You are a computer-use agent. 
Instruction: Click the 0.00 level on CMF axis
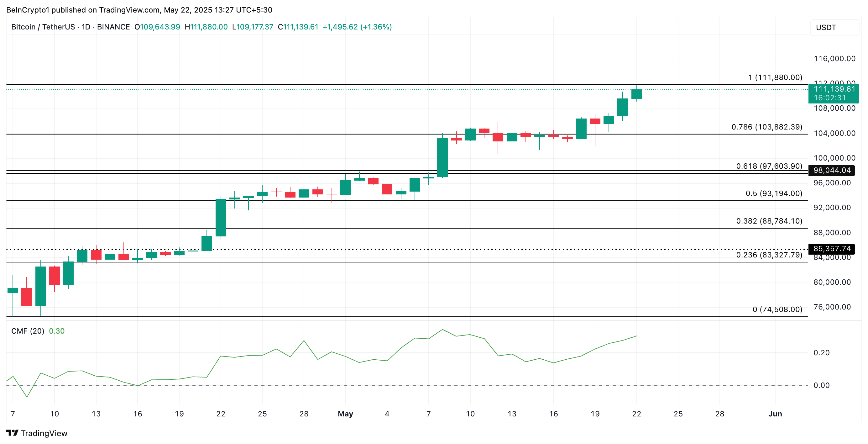click(821, 385)
